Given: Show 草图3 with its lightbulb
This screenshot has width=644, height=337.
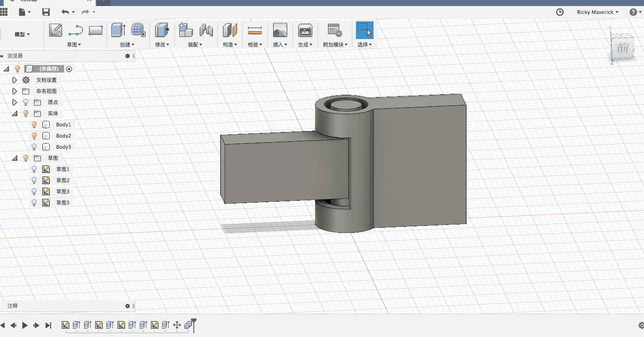Looking at the screenshot, I should point(34,192).
